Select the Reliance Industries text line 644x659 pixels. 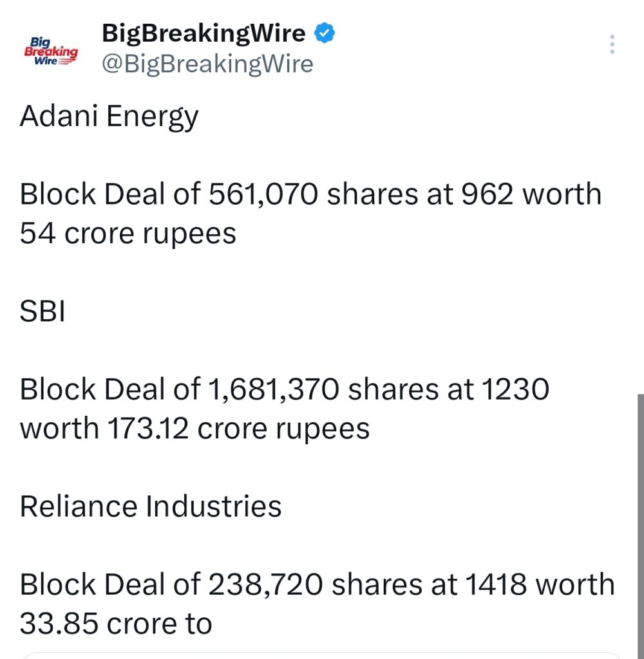(151, 506)
